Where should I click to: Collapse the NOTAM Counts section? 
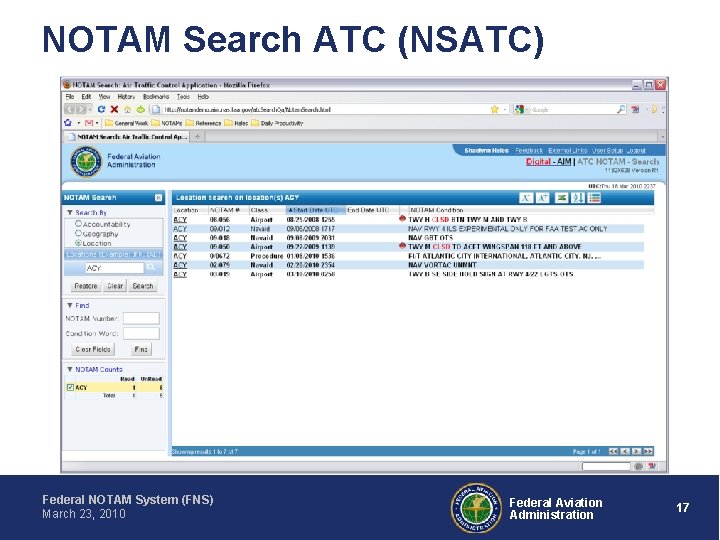(x=70, y=369)
